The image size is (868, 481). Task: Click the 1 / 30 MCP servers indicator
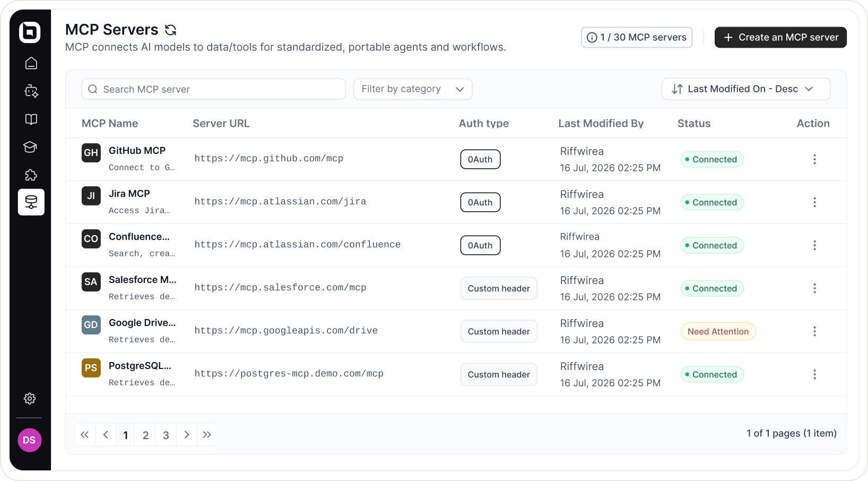pyautogui.click(x=637, y=37)
